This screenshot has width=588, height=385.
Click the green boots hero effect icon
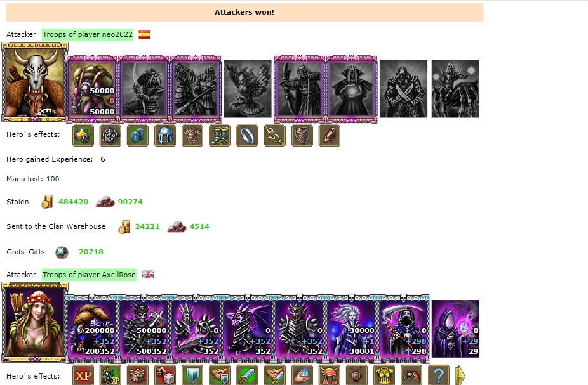click(x=220, y=136)
